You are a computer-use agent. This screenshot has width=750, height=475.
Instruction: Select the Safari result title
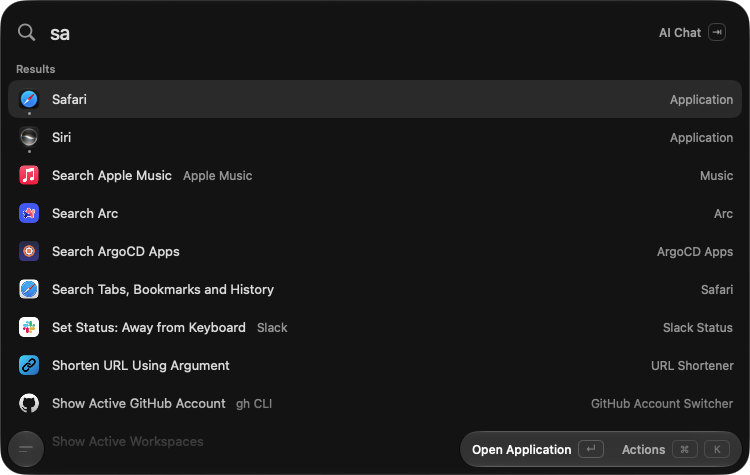(x=69, y=99)
